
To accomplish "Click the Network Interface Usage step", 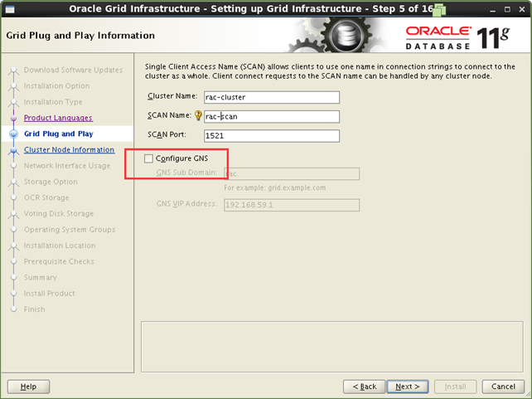I will [x=67, y=166].
